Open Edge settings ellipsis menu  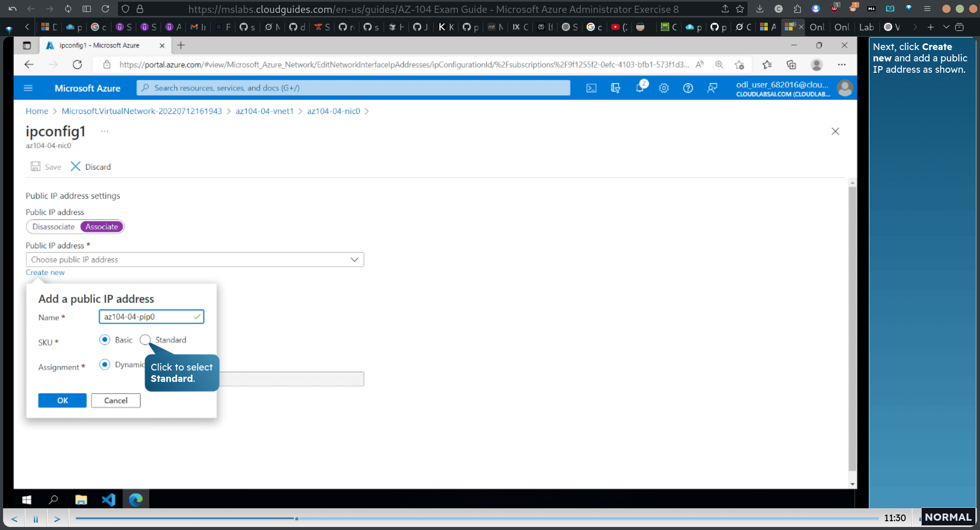tap(842, 65)
